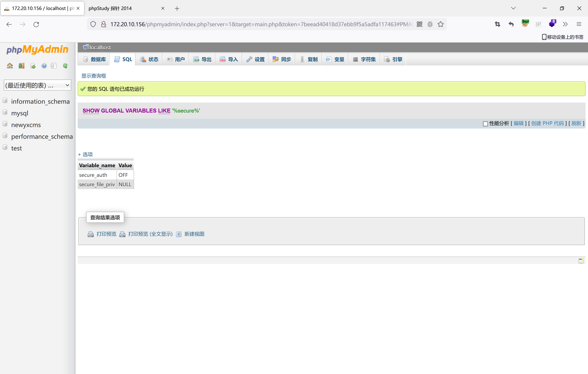The image size is (588, 374).
Task: Open the query window database icon
Action: click(33, 66)
